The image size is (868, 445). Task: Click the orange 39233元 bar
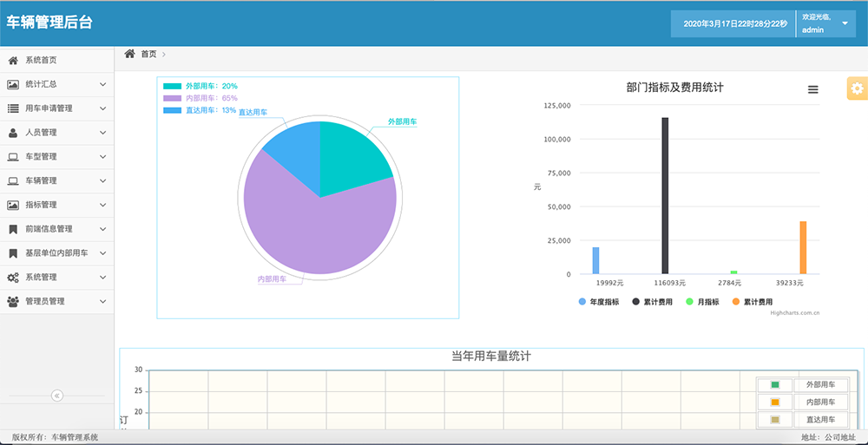point(803,247)
